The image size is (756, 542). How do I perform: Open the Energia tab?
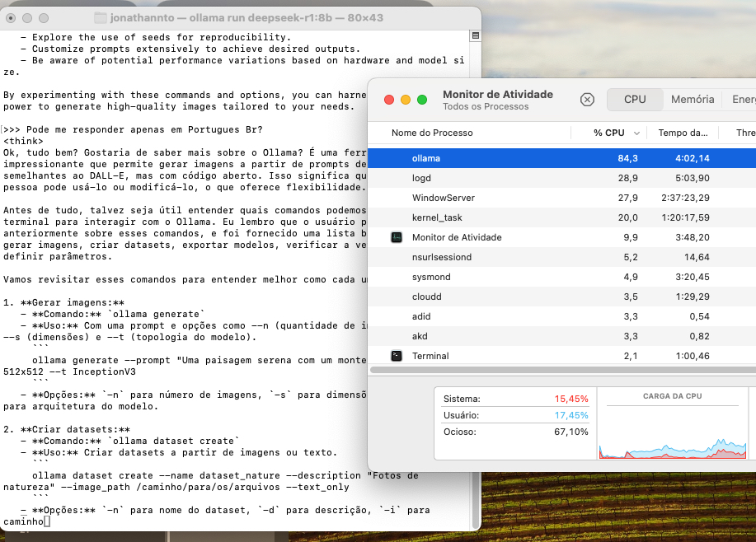tap(742, 99)
